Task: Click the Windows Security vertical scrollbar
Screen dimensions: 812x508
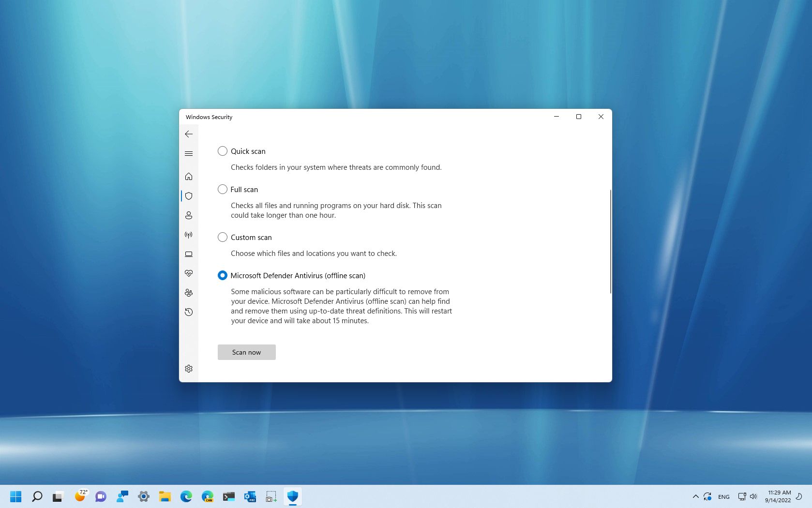Action: pyautogui.click(x=610, y=241)
